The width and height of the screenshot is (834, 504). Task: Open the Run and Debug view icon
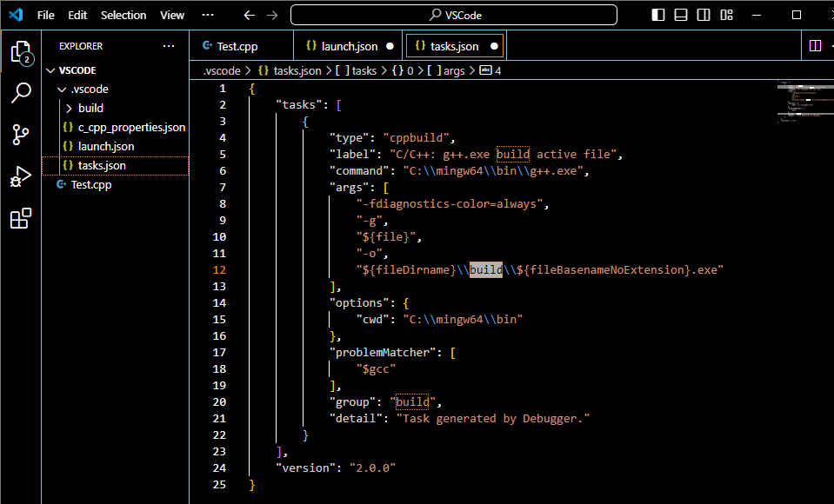click(x=21, y=176)
